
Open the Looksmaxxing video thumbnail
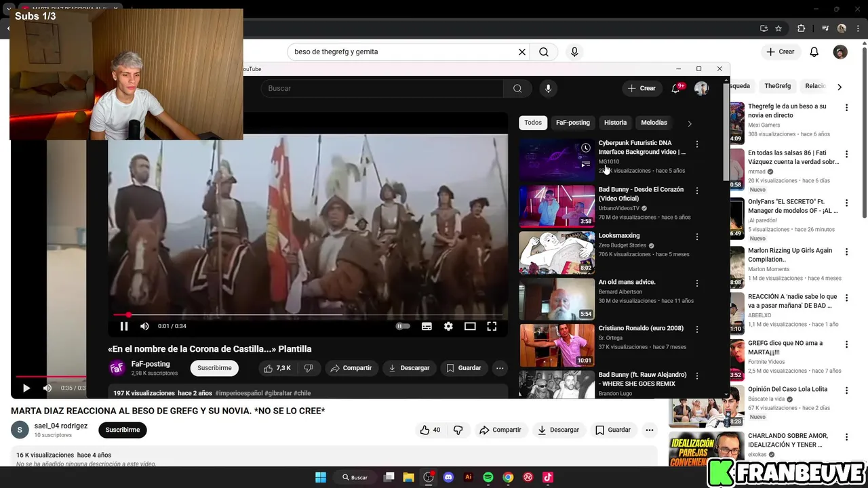tap(557, 253)
